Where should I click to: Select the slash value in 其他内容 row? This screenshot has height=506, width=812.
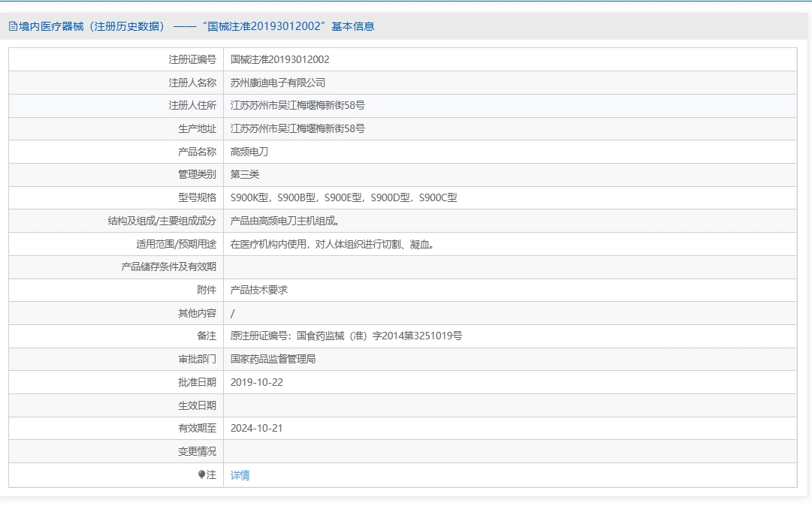click(x=233, y=314)
